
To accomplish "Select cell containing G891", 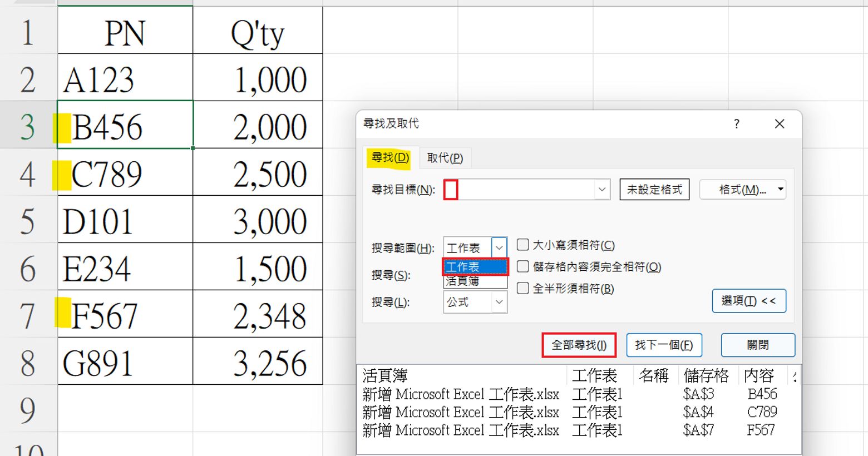I will (125, 361).
